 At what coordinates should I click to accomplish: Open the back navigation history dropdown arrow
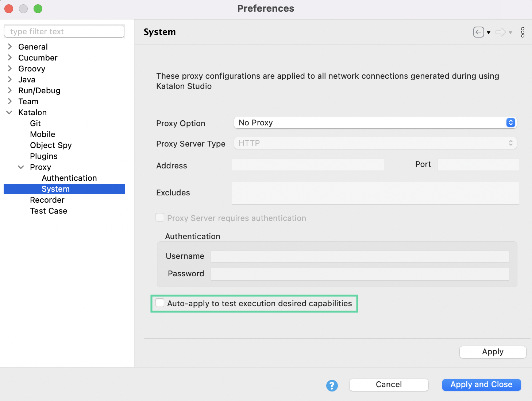coord(488,33)
